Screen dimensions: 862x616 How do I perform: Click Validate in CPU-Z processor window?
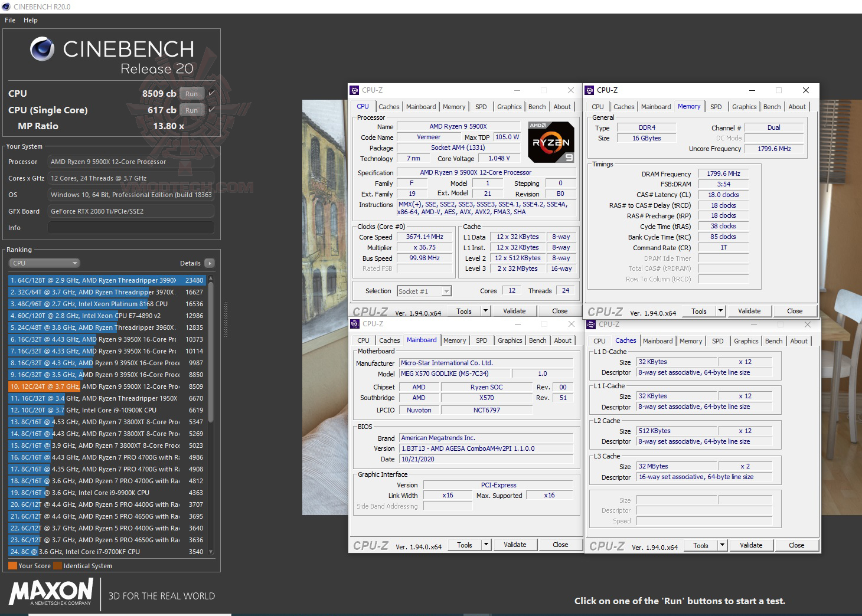click(514, 311)
